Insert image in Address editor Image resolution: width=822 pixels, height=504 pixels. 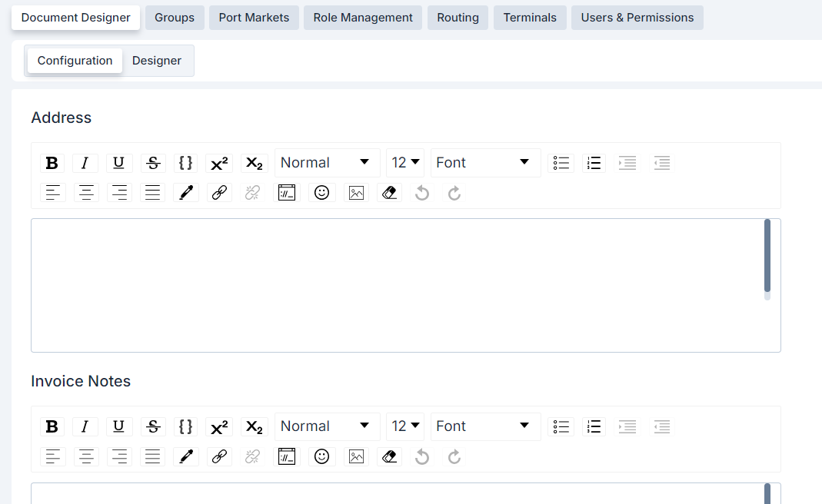[x=356, y=193]
